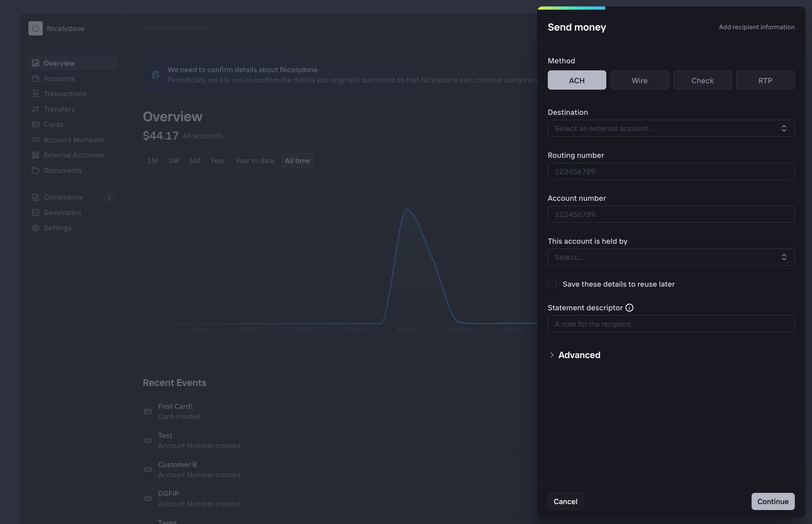Click the Compliance badge showing 1
This screenshot has width=812, height=524.
[109, 197]
